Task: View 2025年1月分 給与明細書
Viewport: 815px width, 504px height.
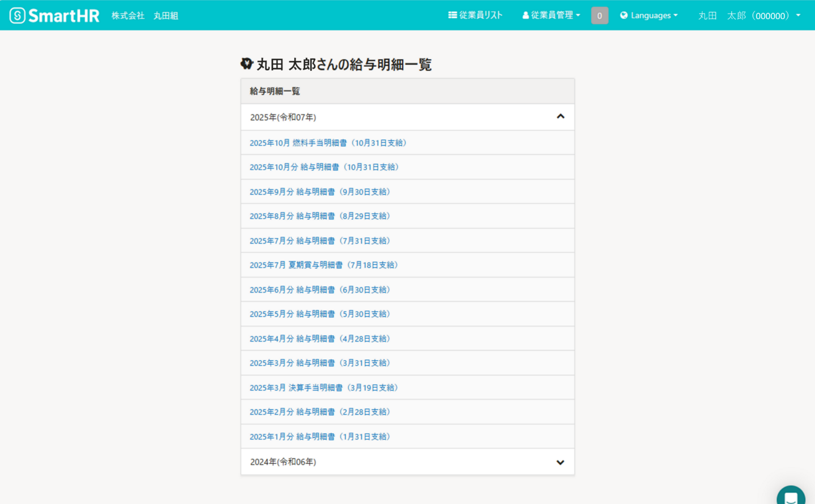Action: pos(320,437)
